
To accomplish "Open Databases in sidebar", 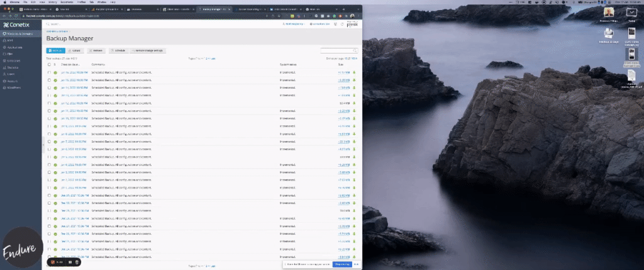I will coord(21,61).
